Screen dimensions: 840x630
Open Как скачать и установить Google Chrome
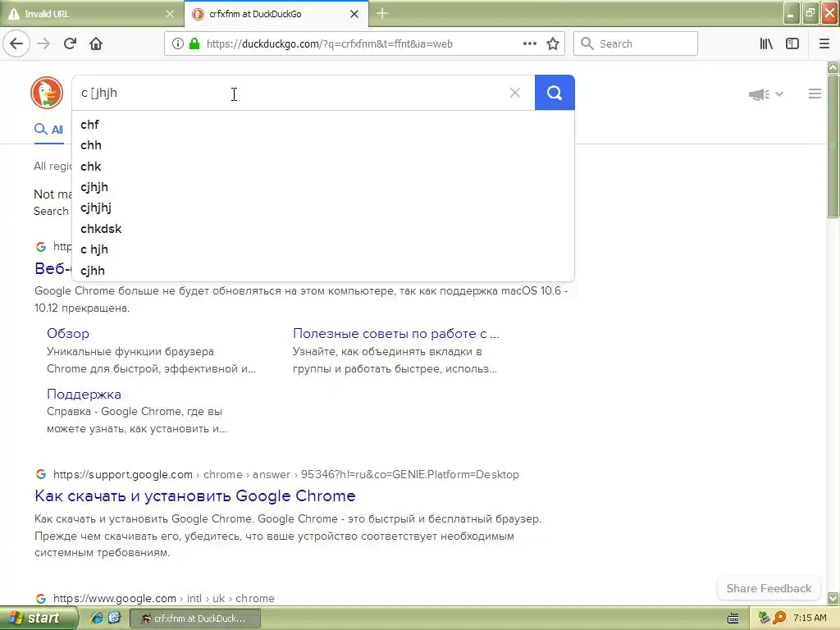[x=195, y=496]
